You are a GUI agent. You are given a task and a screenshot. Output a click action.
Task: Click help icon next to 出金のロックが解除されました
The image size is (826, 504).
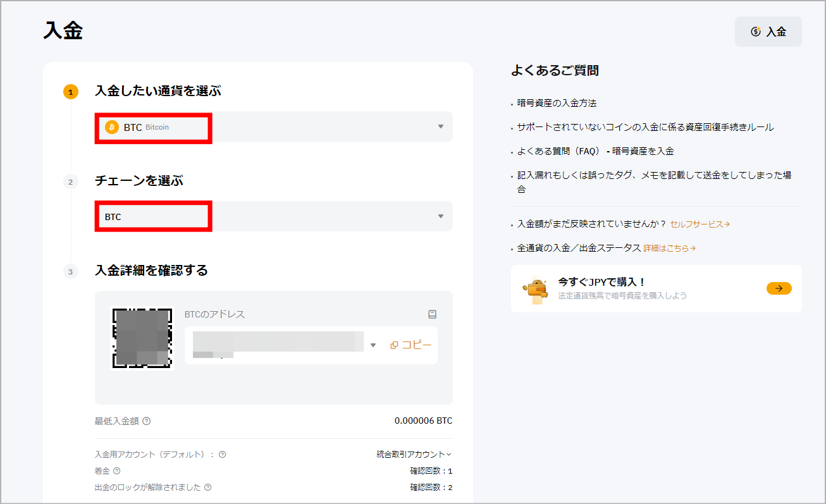coord(208,488)
